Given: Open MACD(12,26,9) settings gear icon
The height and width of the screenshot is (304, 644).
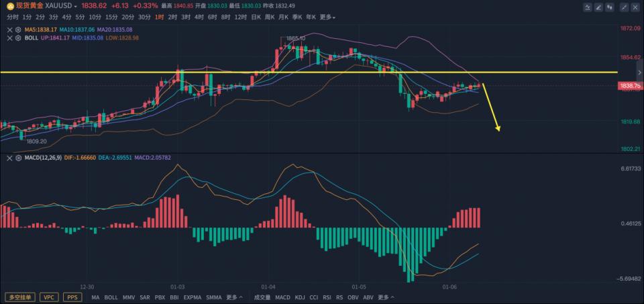Looking at the screenshot, I should tap(17, 157).
